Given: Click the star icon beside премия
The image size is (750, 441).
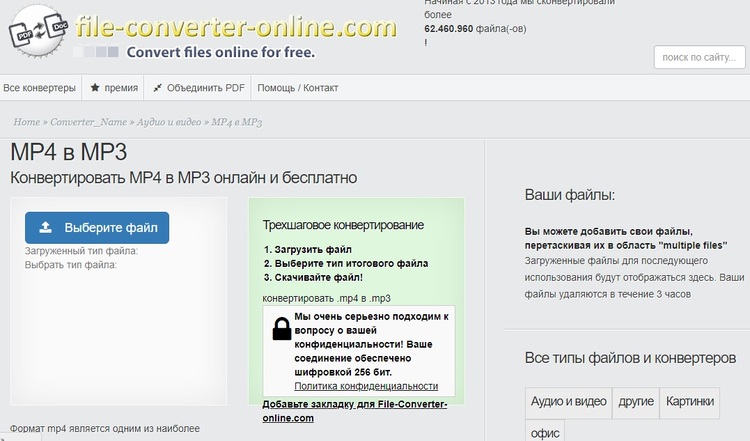Looking at the screenshot, I should pos(95,88).
